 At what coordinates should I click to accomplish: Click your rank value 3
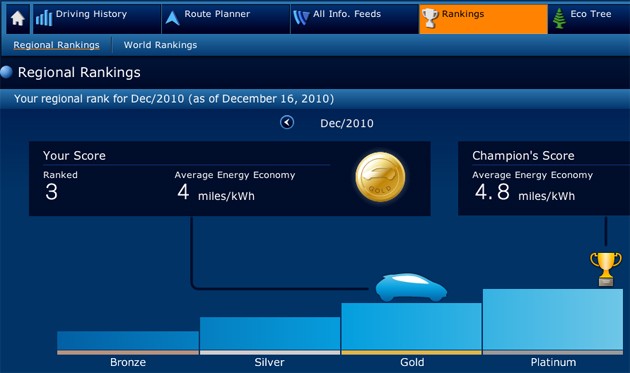(x=51, y=192)
